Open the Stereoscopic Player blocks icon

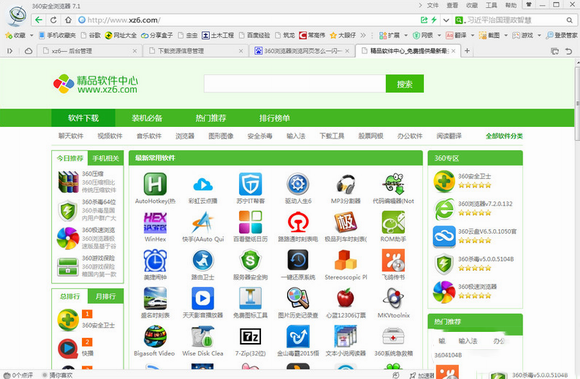(x=345, y=260)
